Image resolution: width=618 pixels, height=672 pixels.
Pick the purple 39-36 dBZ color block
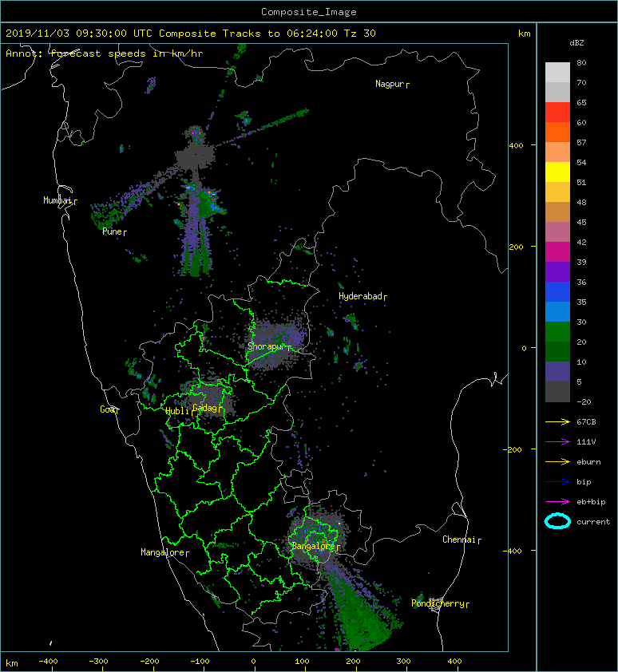(x=557, y=272)
